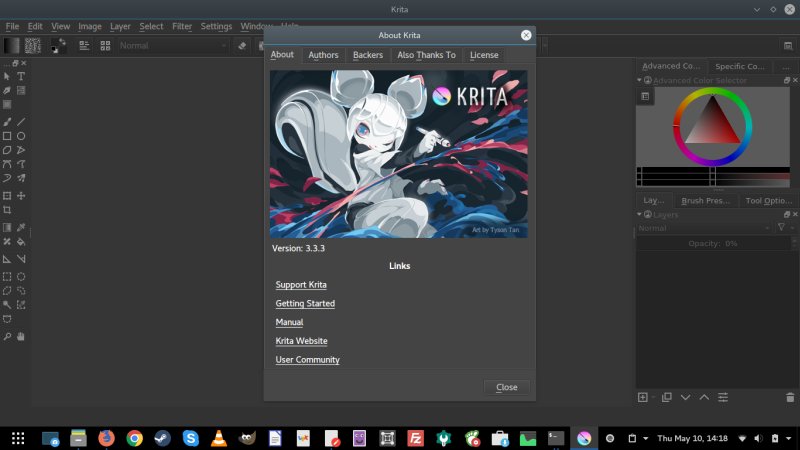Screen dimensions: 800x450
Task: Select the Pan hand tool
Action: tap(21, 337)
